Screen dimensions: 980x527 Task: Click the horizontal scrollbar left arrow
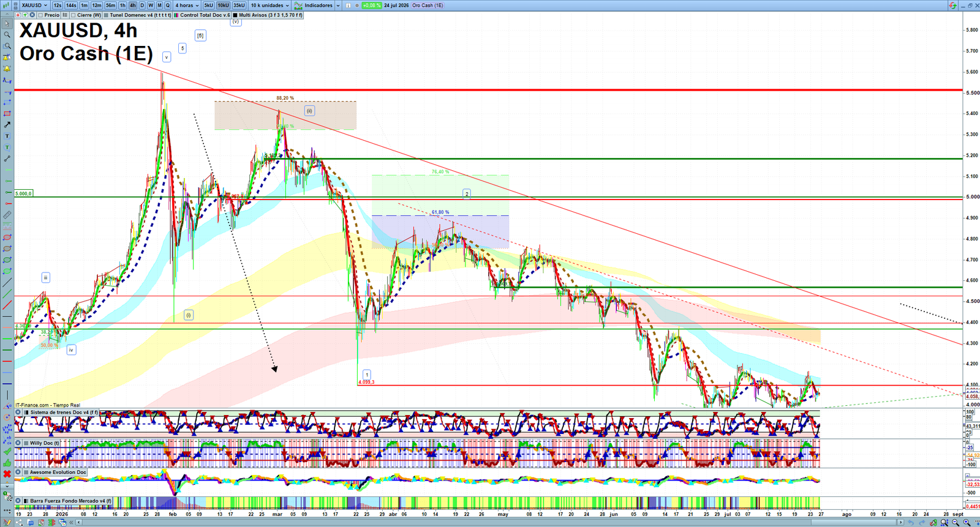(x=78, y=522)
